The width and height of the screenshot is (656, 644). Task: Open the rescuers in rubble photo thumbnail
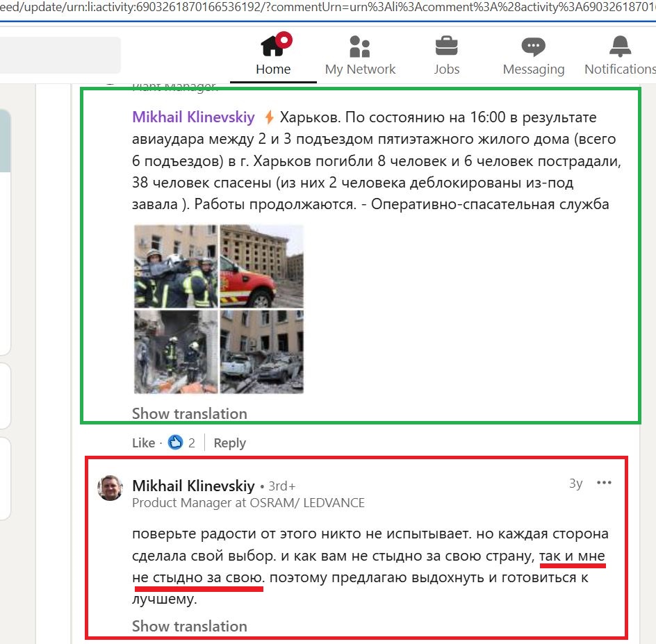click(176, 352)
